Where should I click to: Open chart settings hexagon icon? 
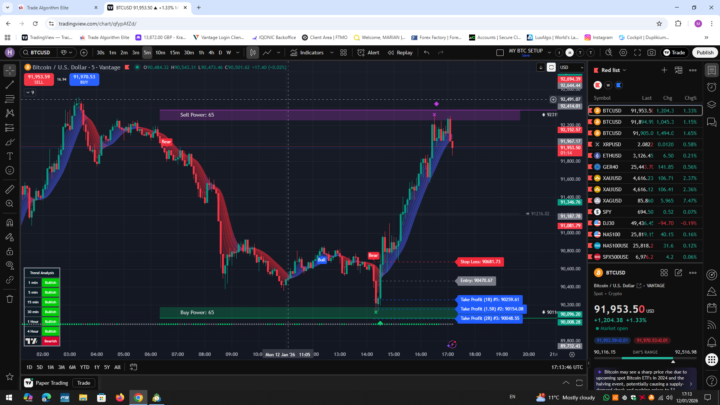(623, 53)
